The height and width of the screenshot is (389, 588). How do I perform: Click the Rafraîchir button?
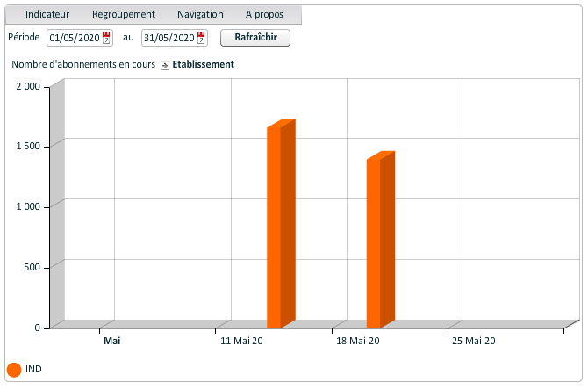point(255,38)
